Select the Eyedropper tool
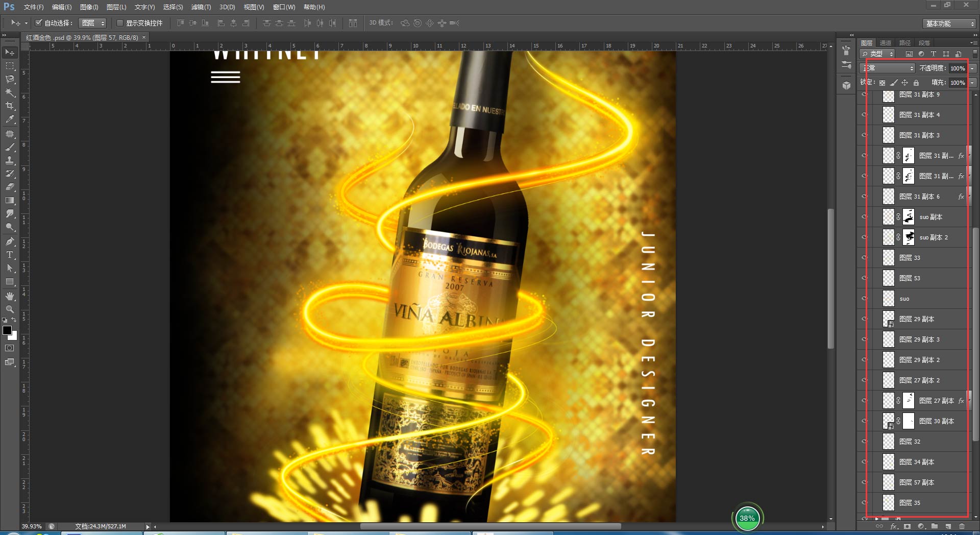Screen dimensions: 980x535 click(10, 119)
